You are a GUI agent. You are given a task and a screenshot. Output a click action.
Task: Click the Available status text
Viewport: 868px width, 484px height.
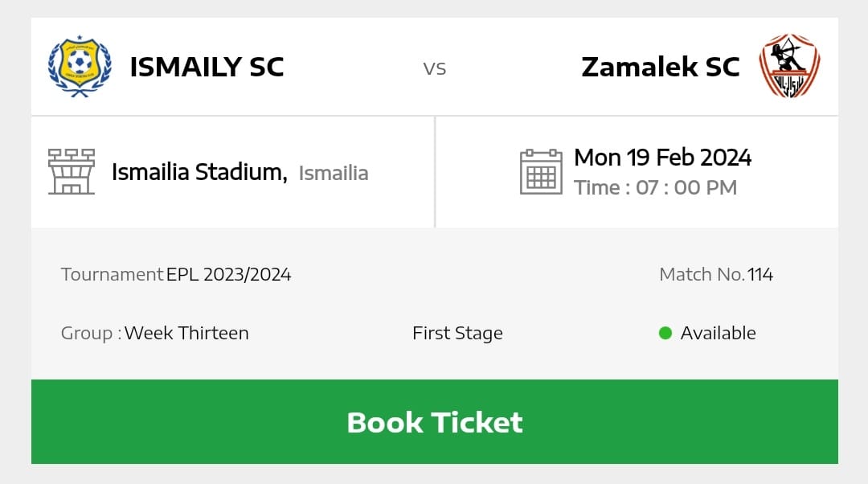(718, 333)
